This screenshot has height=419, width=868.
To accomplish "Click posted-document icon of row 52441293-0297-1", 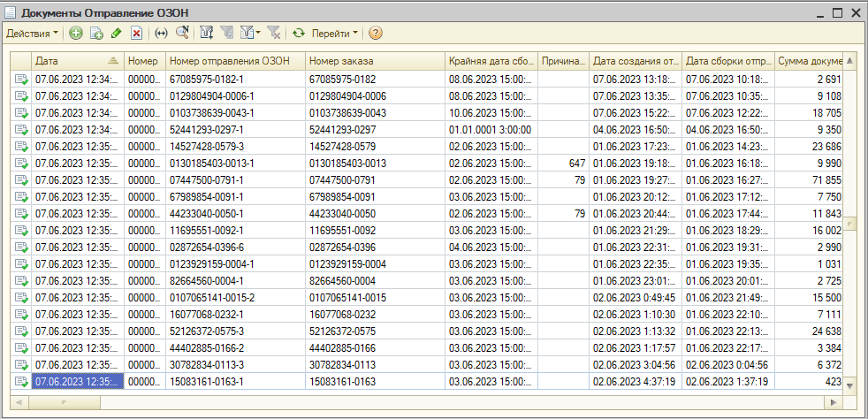I will point(21,130).
